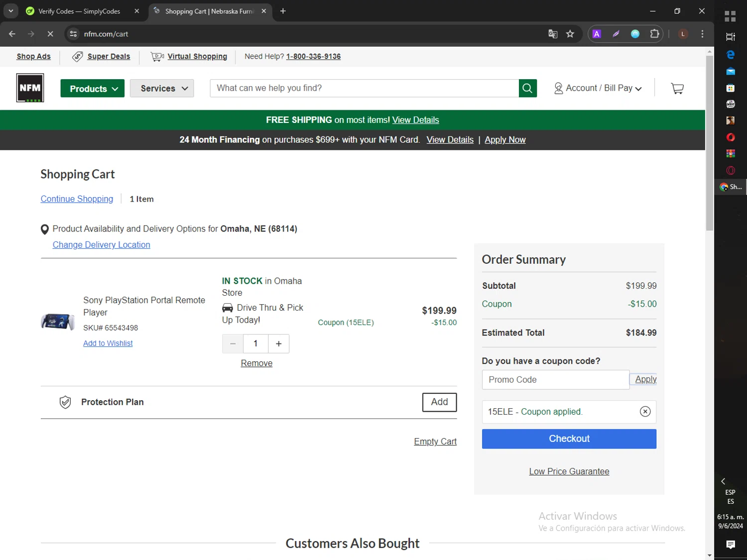This screenshot has height=560, width=747.
Task: Bookmark this page with star icon
Action: [x=570, y=34]
